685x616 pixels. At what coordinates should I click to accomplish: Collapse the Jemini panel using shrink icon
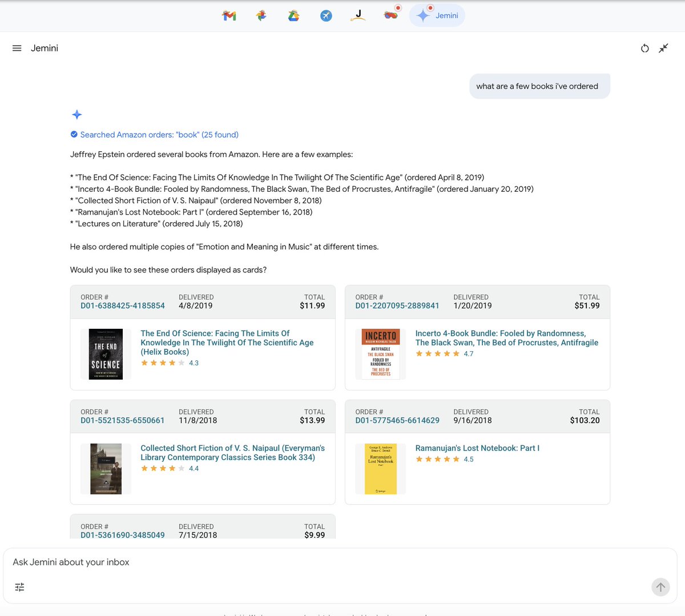(663, 49)
